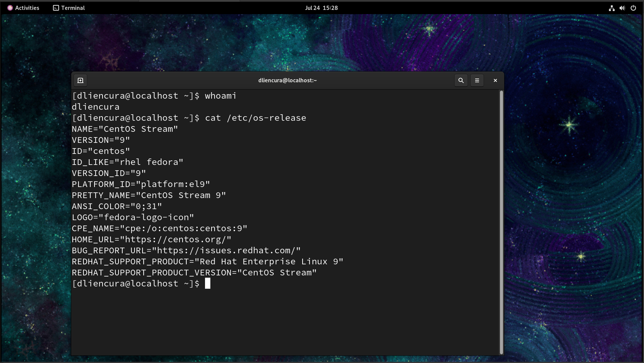Click the whoami command line
Screen dimensions: 644x363
point(154,96)
